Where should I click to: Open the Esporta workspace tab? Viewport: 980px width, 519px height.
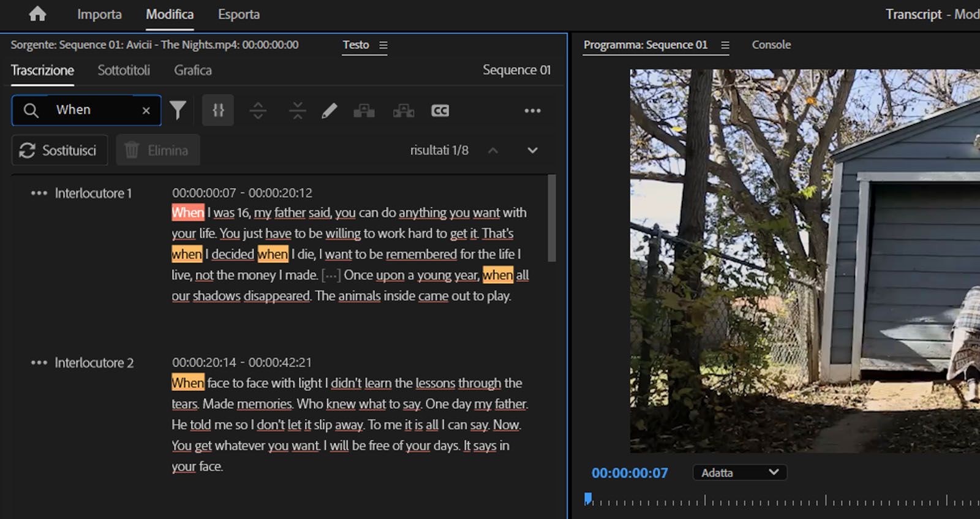(x=239, y=15)
